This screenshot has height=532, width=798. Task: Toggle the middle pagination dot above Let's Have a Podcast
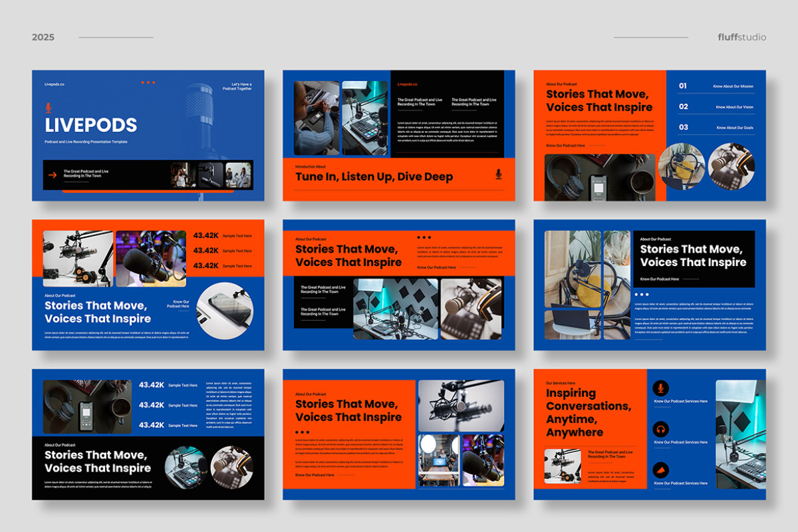(x=148, y=82)
